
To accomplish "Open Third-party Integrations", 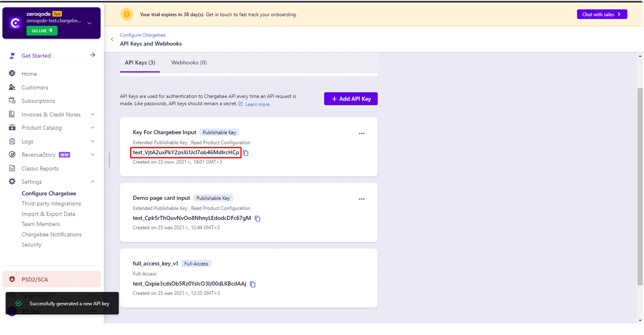I will (52, 204).
